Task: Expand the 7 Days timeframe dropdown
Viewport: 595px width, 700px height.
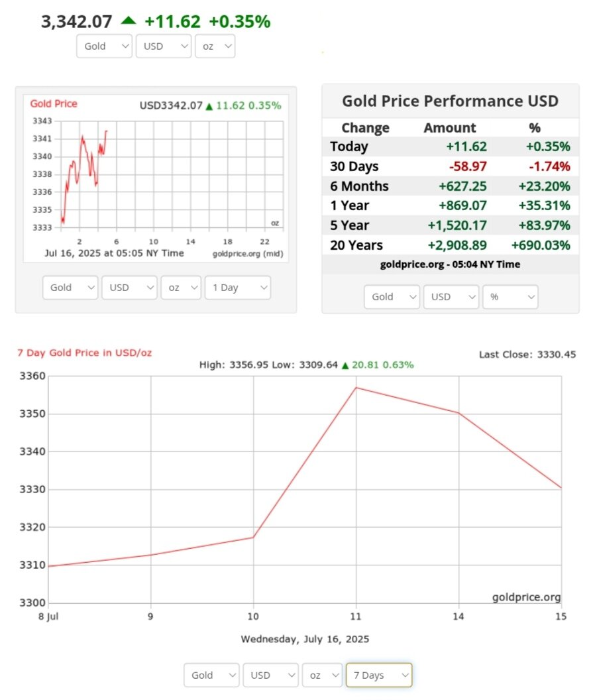Action: (378, 675)
